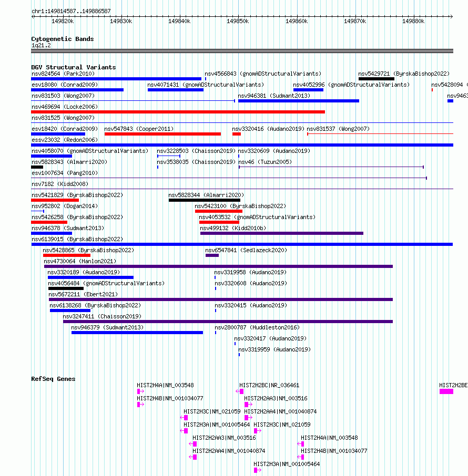
Task: Click the black bar of nsv5828343 (Almarri2020)
Action: click(x=37, y=167)
